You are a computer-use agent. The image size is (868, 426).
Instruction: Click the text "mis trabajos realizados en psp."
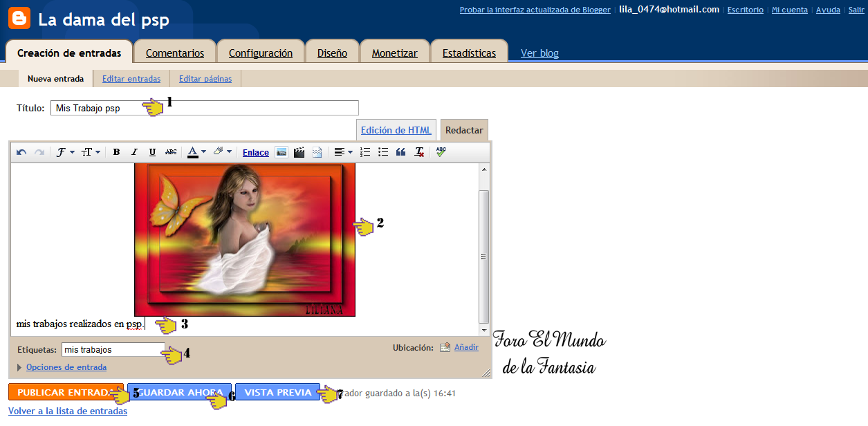[x=80, y=324]
